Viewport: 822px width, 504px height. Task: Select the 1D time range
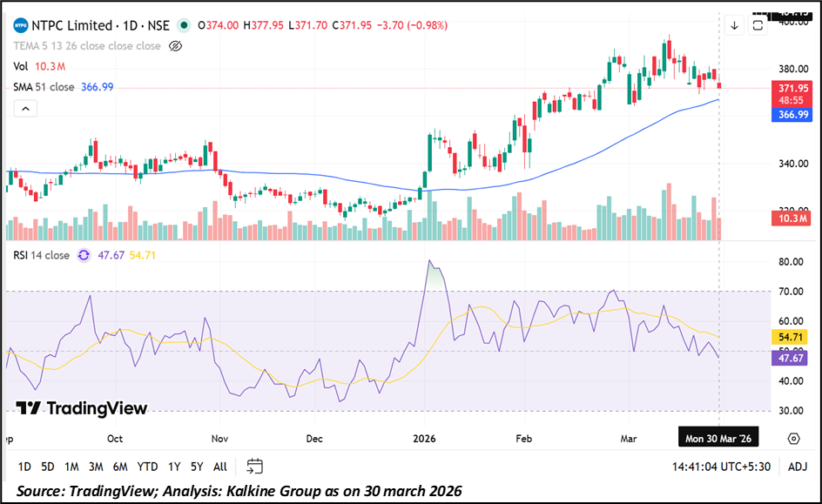coord(24,467)
